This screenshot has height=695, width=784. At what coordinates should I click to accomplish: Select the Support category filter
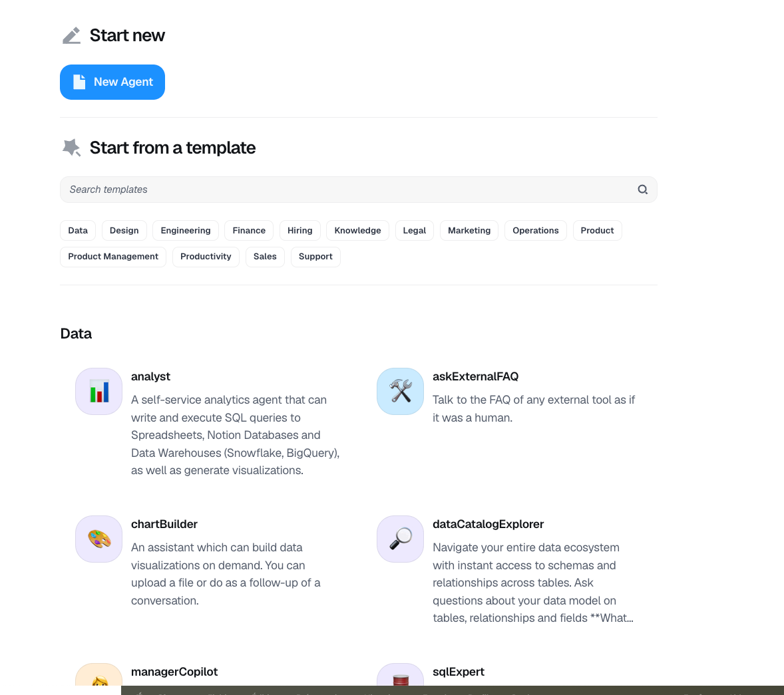pyautogui.click(x=315, y=257)
